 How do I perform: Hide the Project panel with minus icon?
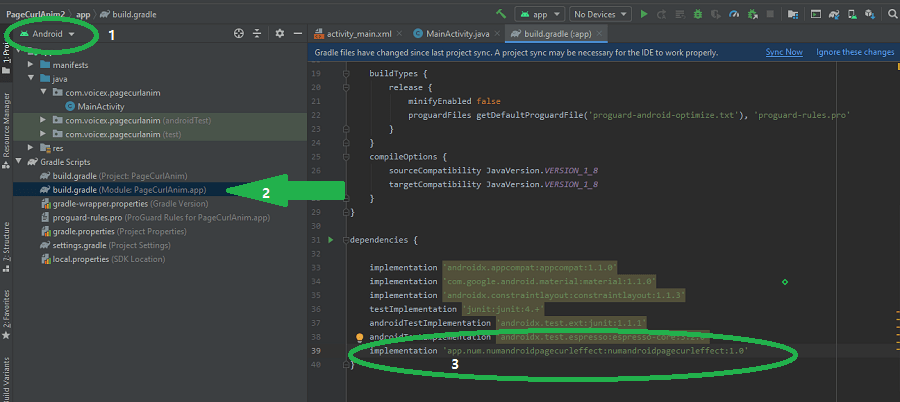pyautogui.click(x=298, y=34)
